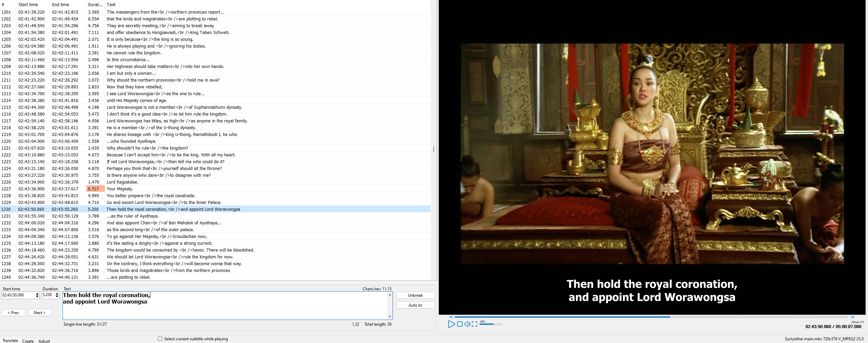Viewport: 868px width, 343px height.
Task: Select row 'that the lords and magistrates'
Action: point(215,19)
